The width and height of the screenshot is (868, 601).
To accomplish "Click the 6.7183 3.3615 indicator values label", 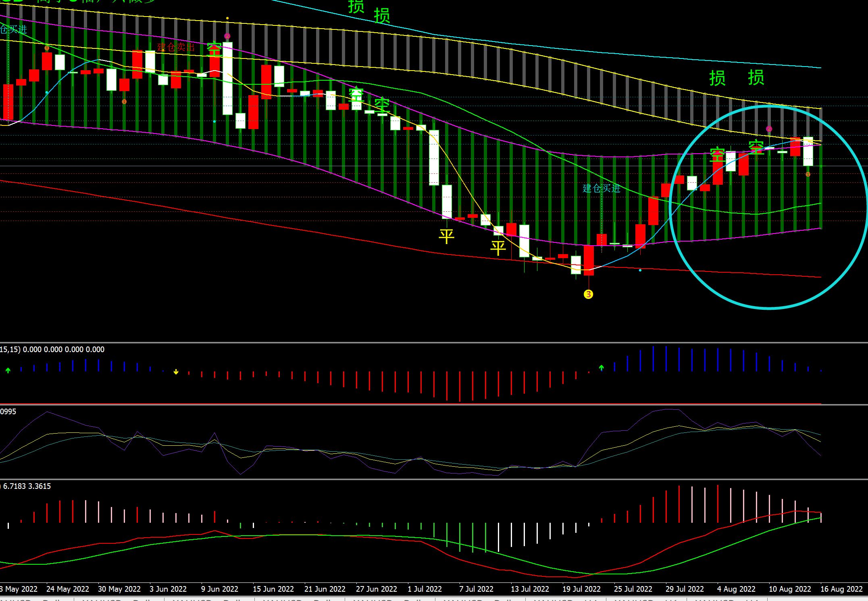I will click(27, 486).
